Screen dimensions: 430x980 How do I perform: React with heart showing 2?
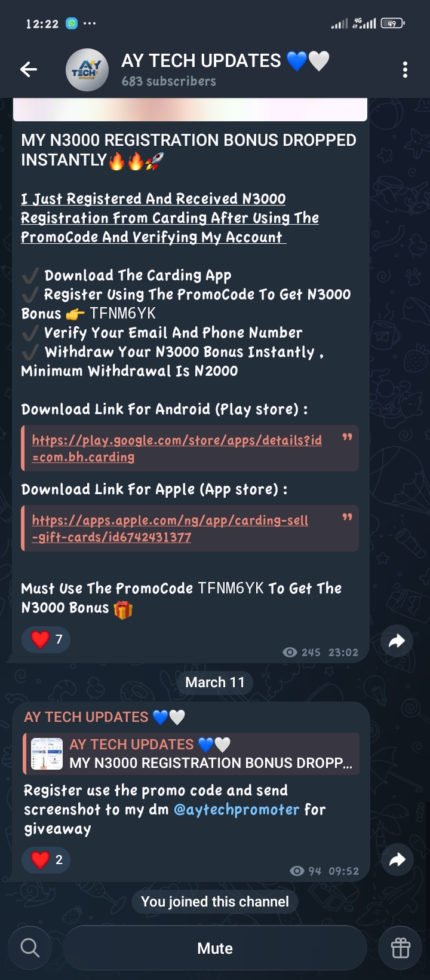[46, 860]
